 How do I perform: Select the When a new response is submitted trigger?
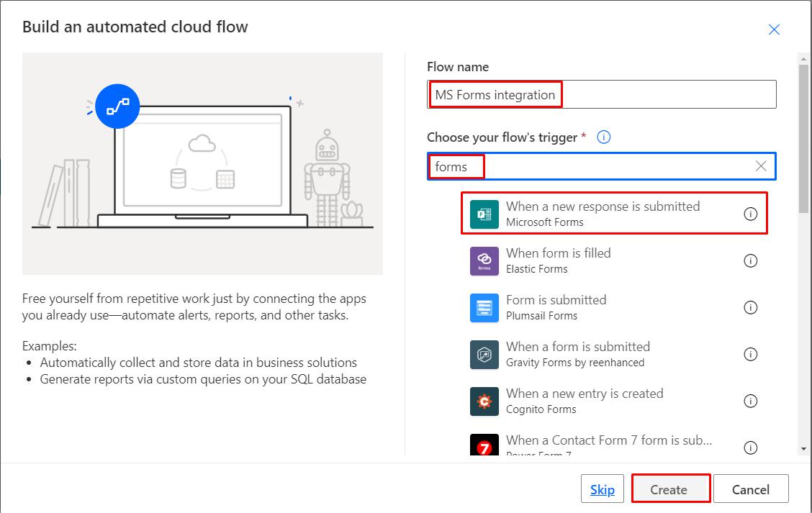pos(612,213)
